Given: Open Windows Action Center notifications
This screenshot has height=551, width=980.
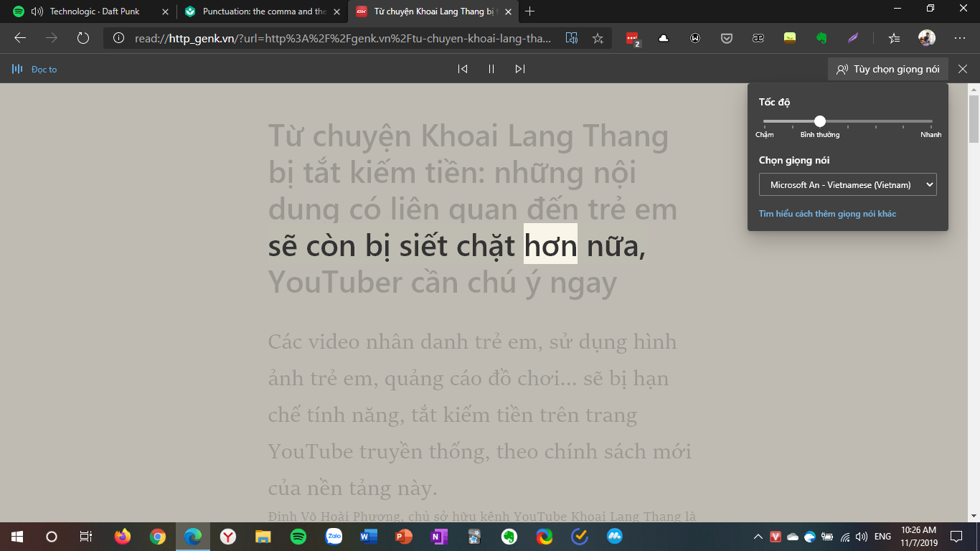Looking at the screenshot, I should pos(956,537).
